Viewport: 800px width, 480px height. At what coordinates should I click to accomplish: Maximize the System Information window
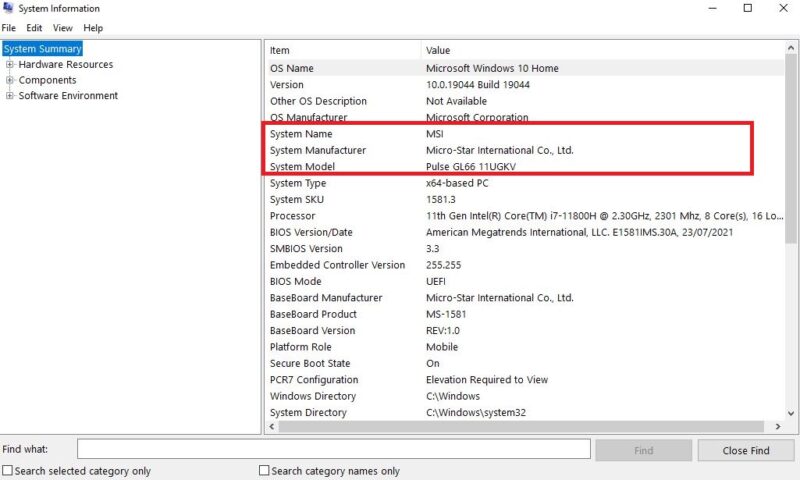[747, 8]
